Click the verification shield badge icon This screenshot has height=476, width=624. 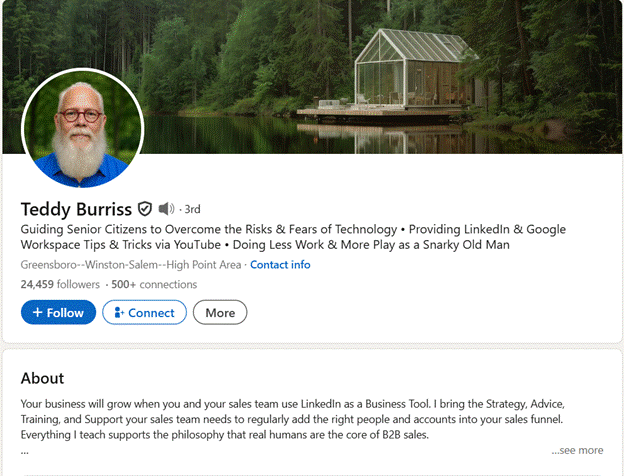coord(145,209)
